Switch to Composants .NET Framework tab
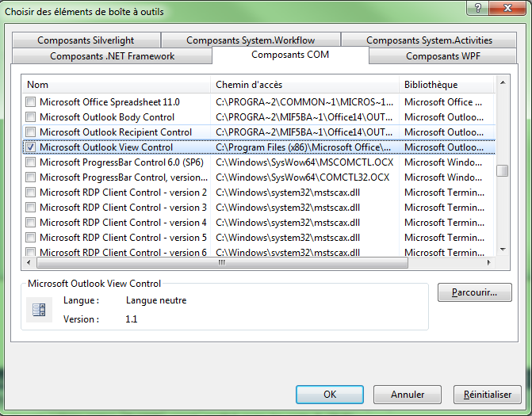 pyautogui.click(x=112, y=56)
